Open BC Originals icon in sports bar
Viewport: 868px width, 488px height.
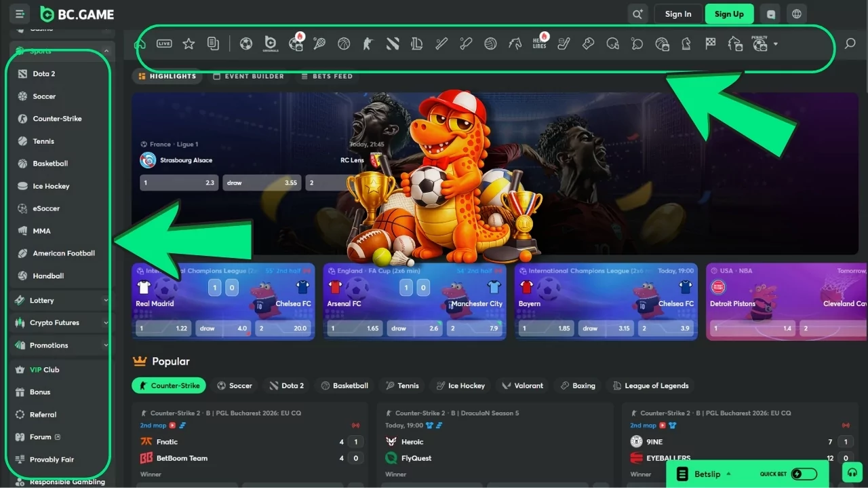tap(271, 43)
